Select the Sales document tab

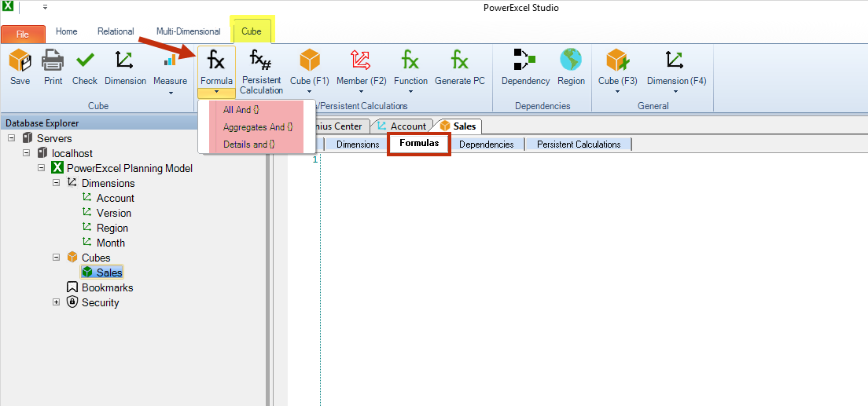point(459,126)
